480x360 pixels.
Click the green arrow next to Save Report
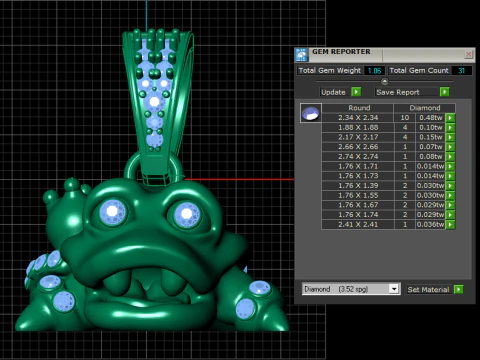pos(444,92)
